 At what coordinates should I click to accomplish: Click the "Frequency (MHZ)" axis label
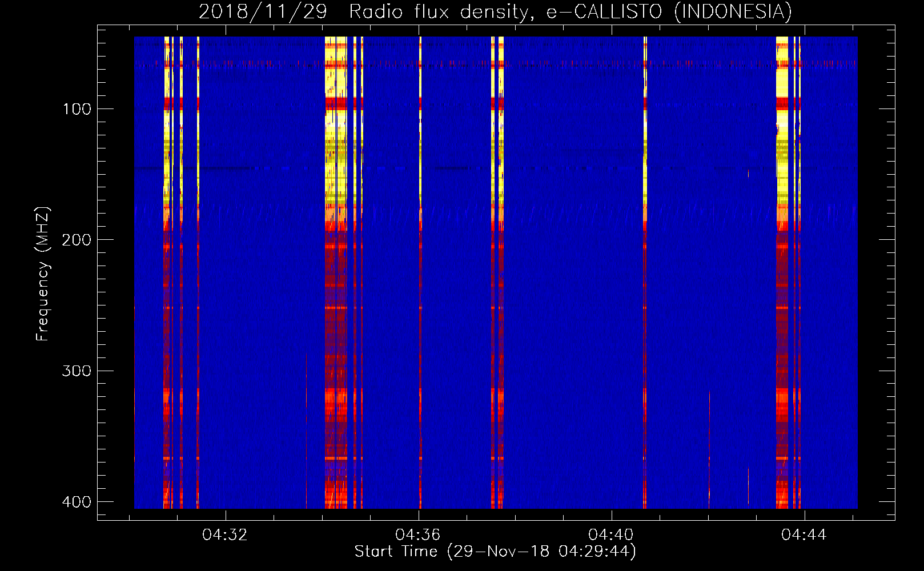pos(43,274)
